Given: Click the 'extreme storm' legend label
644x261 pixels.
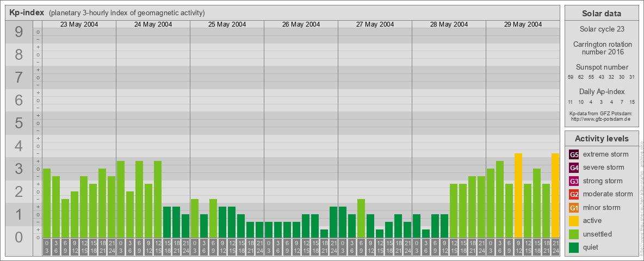Looking at the screenshot, I should pyautogui.click(x=606, y=154).
